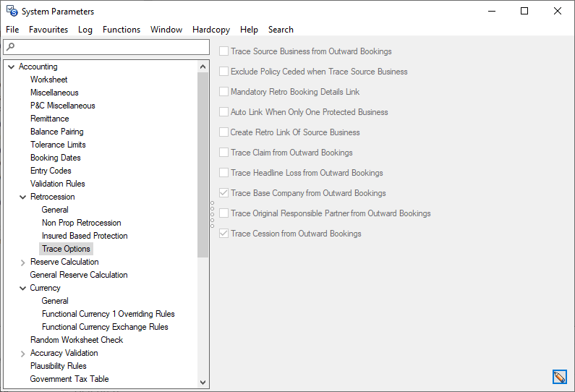This screenshot has width=575, height=392.
Task: Click the edit pencil icon at bottom right
Action: [x=559, y=377]
